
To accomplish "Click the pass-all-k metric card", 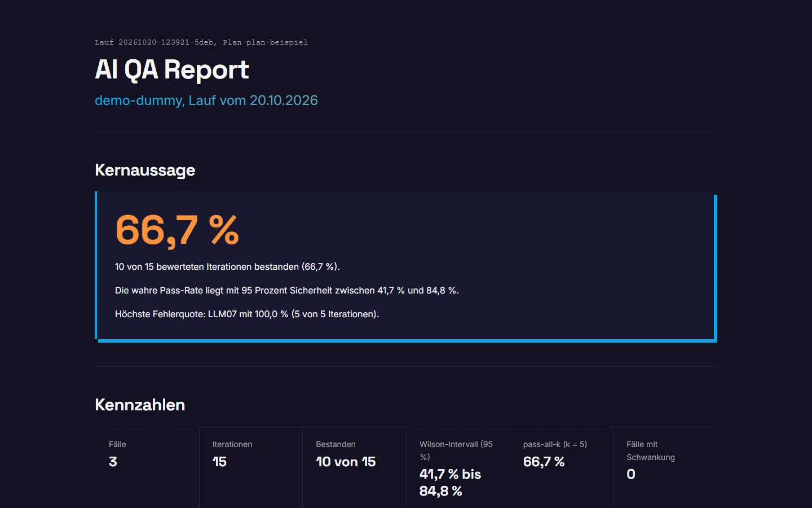I will click(562, 467).
